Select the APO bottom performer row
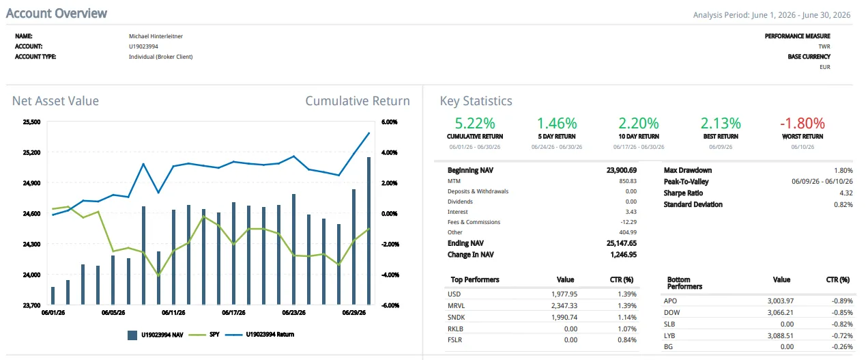This screenshot has height=360, width=868. click(x=757, y=301)
